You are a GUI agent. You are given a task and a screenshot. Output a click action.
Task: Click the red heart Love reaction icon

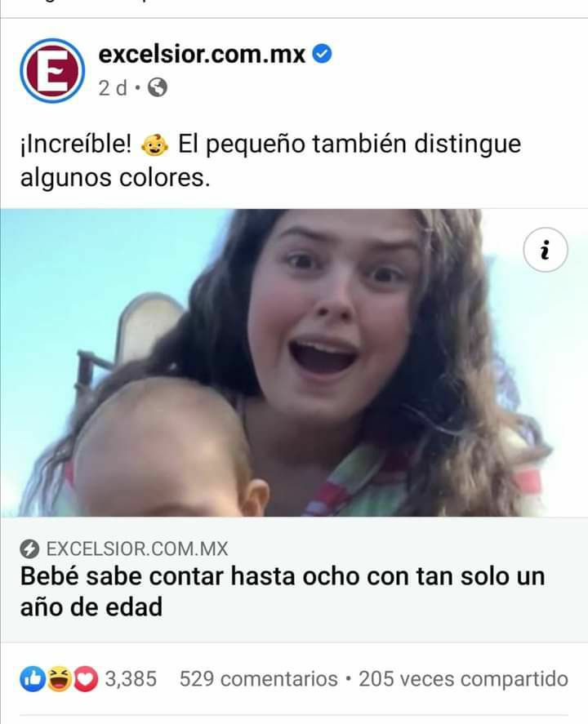coord(86,679)
